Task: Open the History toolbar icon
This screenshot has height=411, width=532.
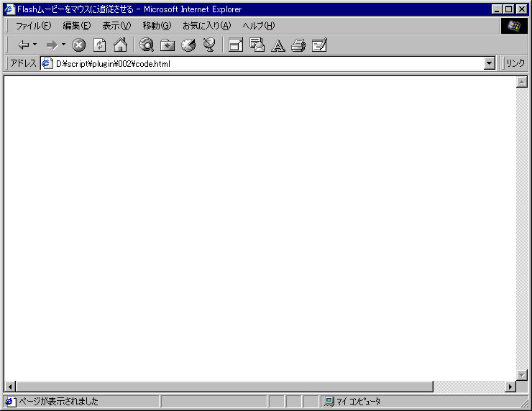Action: click(x=188, y=45)
